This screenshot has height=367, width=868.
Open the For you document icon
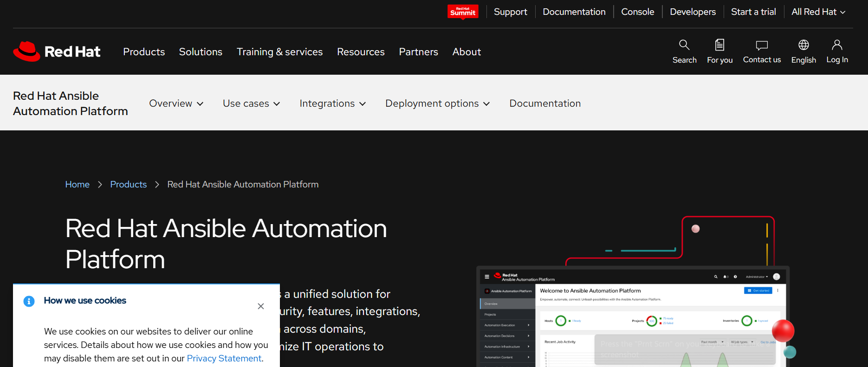pos(719,45)
